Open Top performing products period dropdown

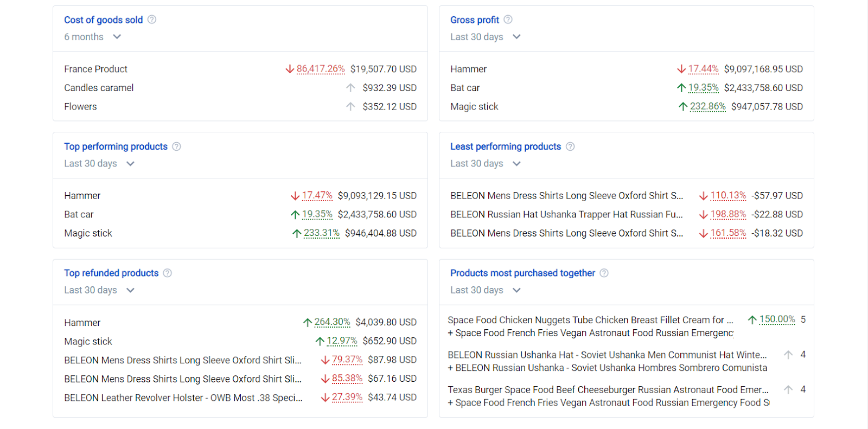99,164
